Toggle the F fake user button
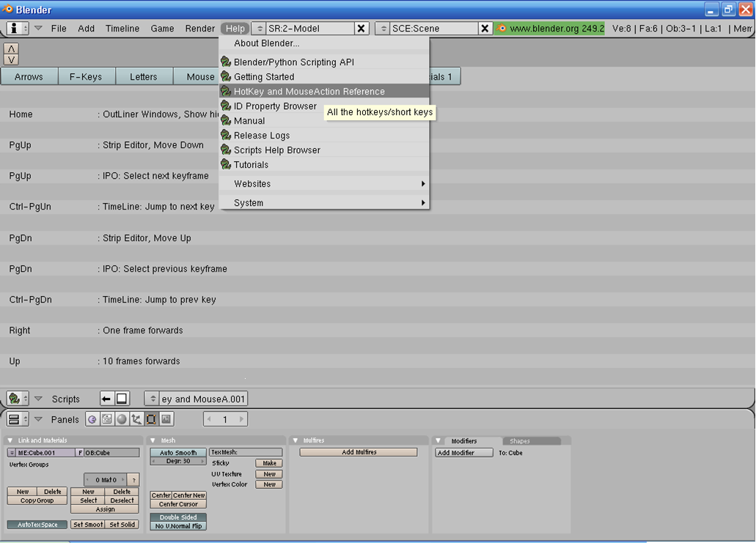The height and width of the screenshot is (543, 756). point(81,453)
